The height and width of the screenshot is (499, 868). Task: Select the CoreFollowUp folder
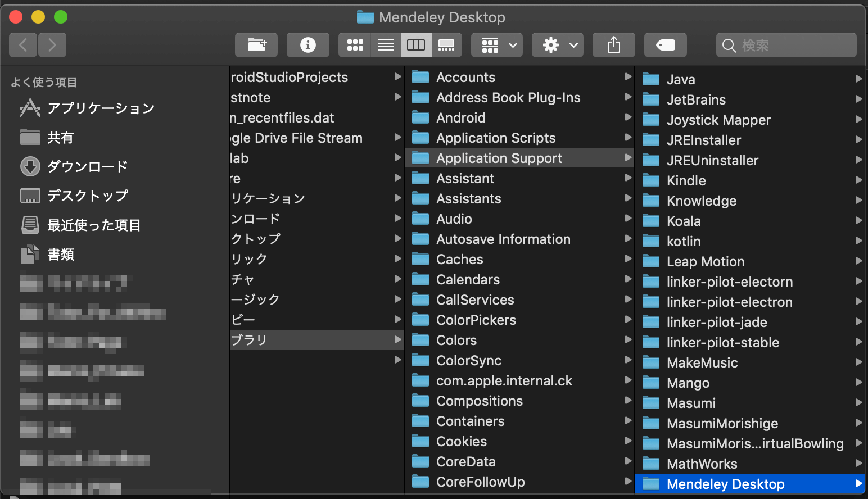tap(519, 482)
